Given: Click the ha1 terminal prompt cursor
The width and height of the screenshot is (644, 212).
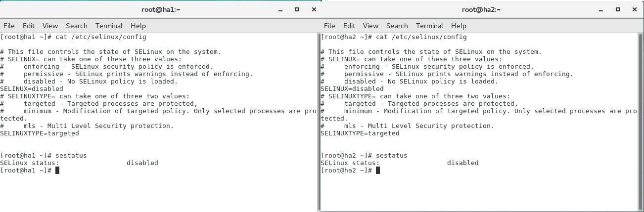Looking at the screenshot, I should 57,170.
